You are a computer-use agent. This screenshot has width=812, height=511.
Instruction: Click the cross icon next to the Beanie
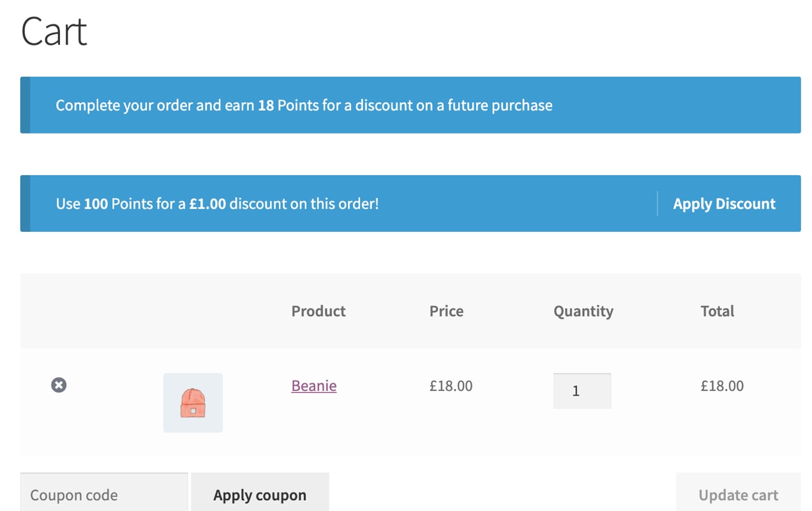point(58,385)
